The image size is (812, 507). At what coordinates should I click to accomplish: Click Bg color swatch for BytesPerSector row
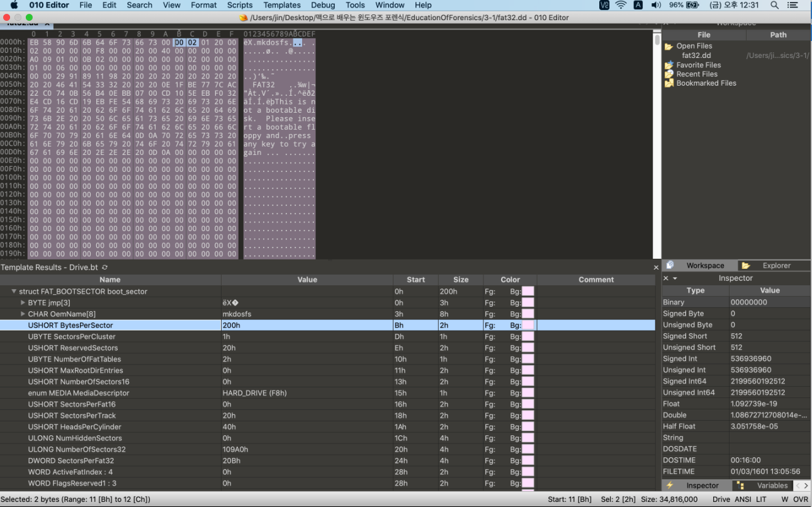click(527, 326)
